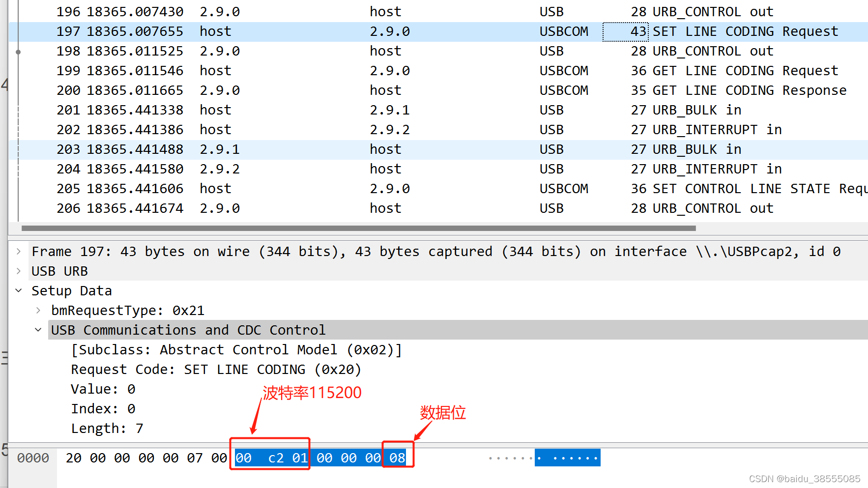The image size is (868, 488).
Task: Click the Request Code SET LINE CODING field
Action: (216, 369)
